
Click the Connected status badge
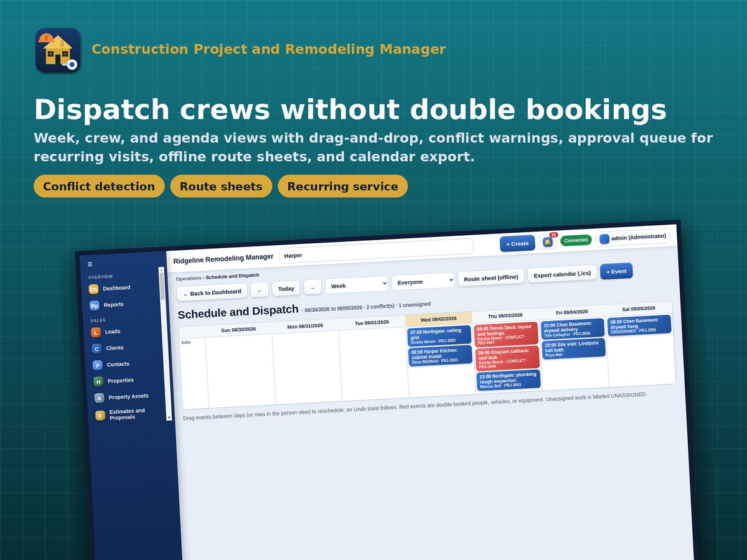pos(576,240)
